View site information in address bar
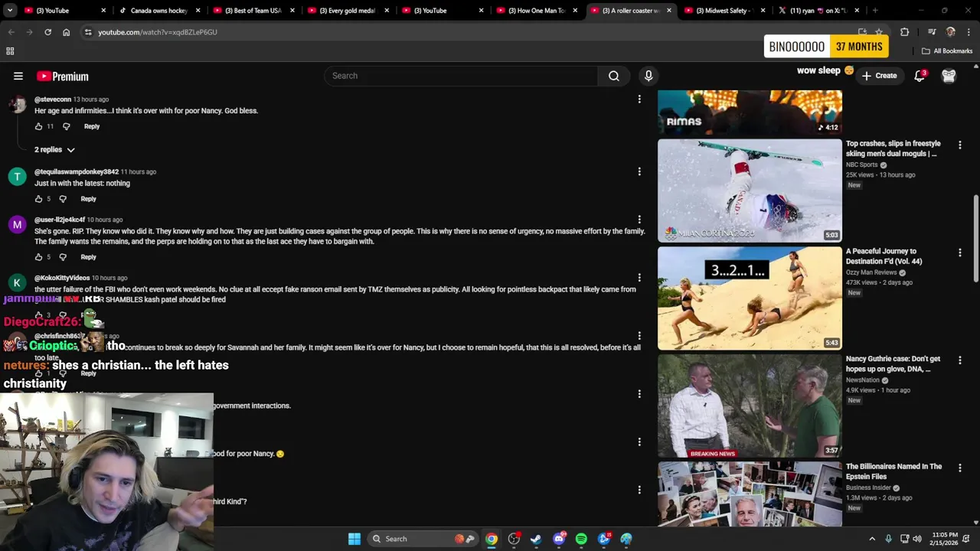 (x=88, y=32)
